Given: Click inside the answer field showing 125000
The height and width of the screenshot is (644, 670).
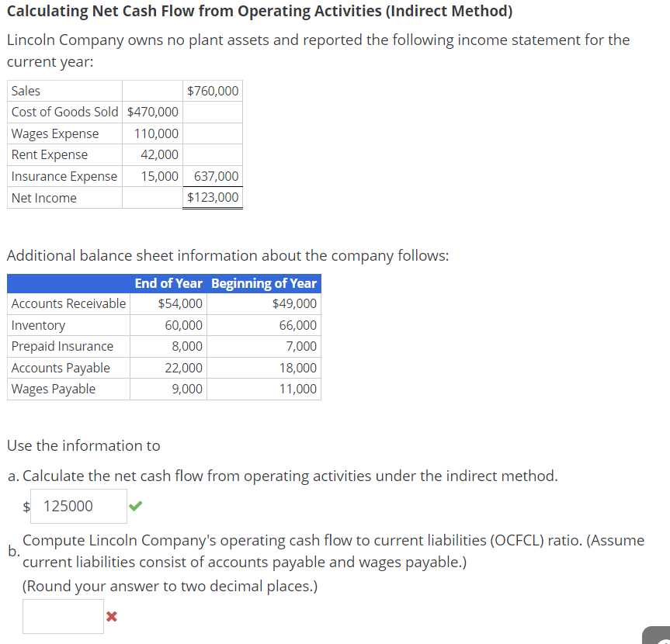Looking at the screenshot, I should coord(77,507).
